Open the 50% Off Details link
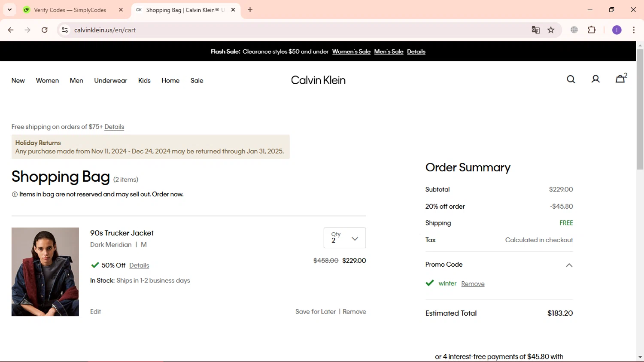 coord(139,265)
